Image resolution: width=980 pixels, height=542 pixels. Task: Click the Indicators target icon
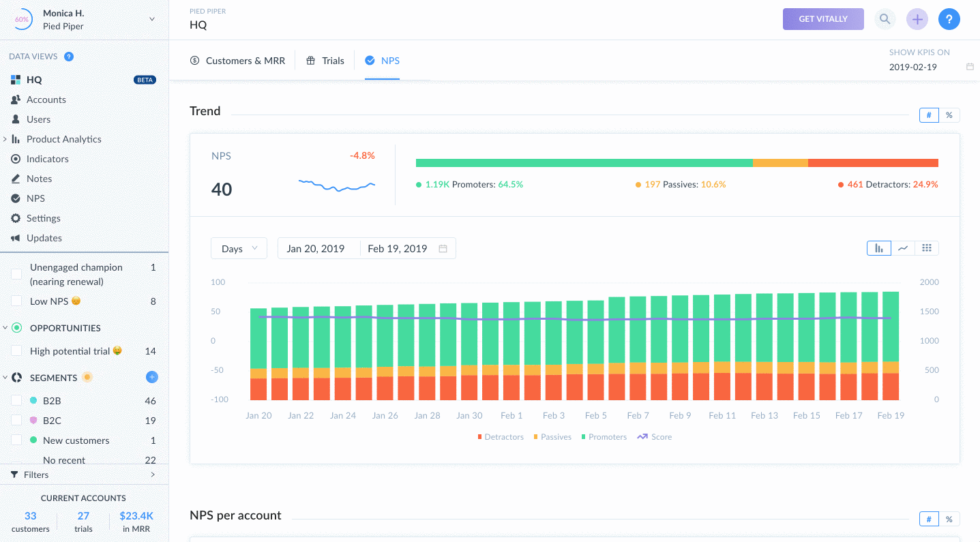pyautogui.click(x=16, y=159)
